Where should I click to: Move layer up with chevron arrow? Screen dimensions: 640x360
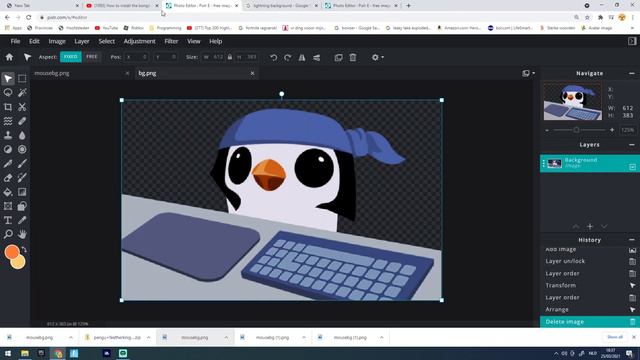pos(576,227)
